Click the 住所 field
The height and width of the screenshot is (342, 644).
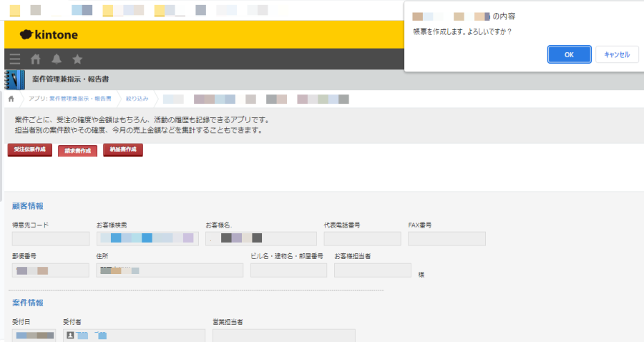[170, 270]
